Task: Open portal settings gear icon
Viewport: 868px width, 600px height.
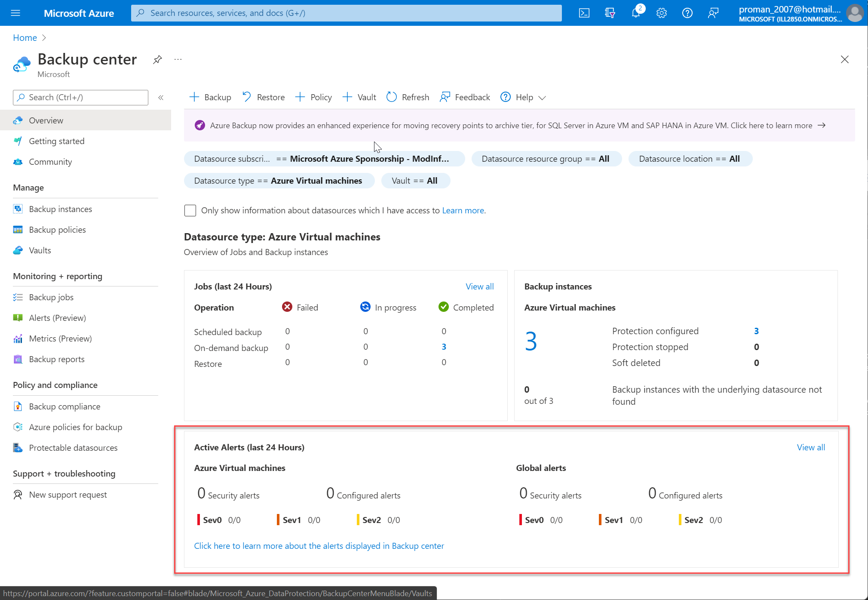Action: (x=661, y=13)
